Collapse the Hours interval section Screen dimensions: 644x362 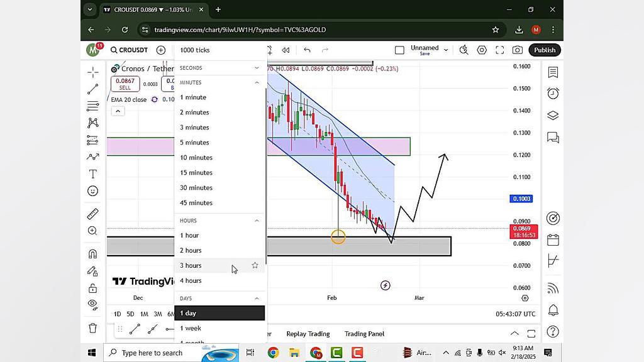tap(257, 221)
